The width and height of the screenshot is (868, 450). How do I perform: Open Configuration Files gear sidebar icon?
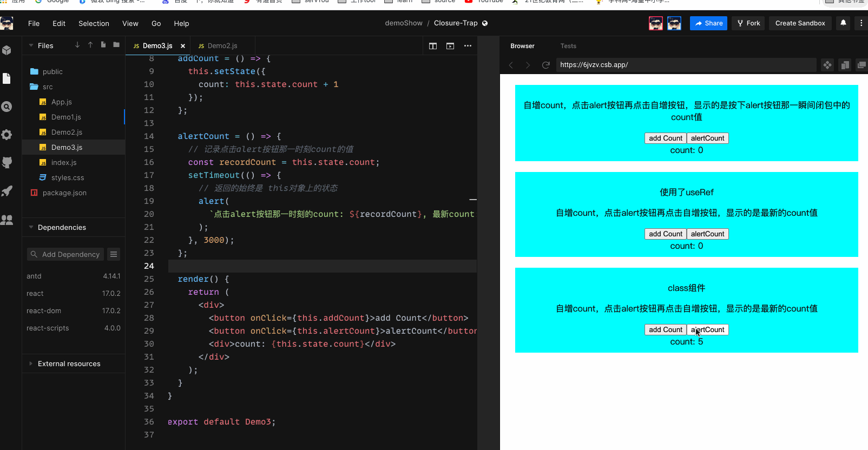[6, 135]
